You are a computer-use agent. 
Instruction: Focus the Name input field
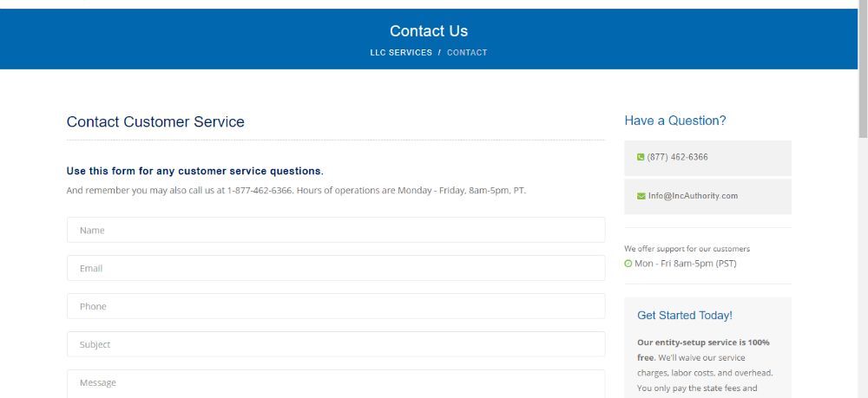point(336,230)
